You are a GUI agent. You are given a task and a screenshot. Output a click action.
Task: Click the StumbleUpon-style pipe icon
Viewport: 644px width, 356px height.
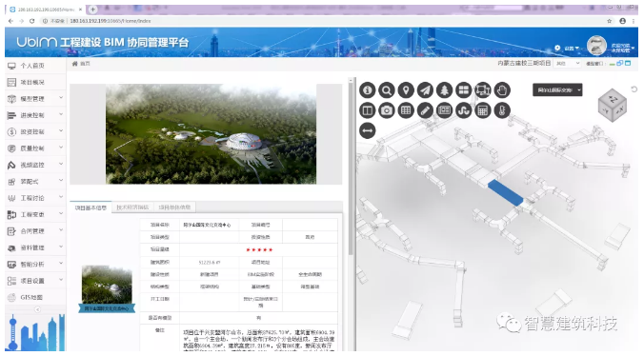(464, 110)
